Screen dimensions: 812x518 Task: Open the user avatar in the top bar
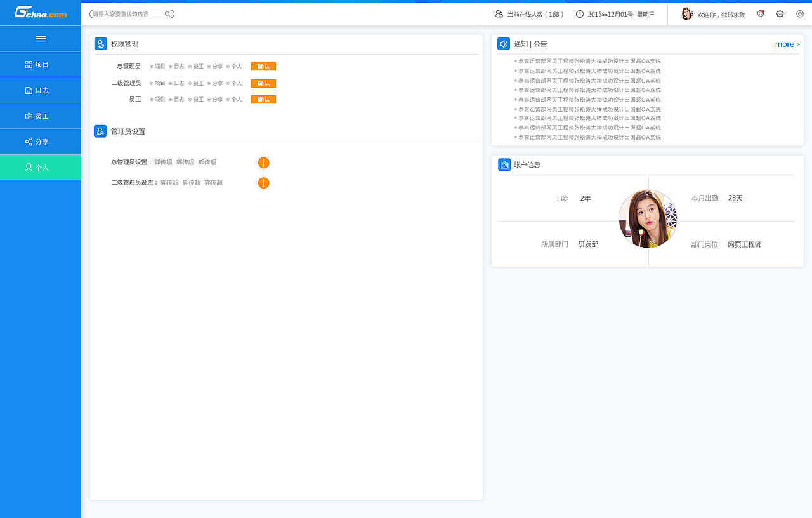tap(687, 13)
